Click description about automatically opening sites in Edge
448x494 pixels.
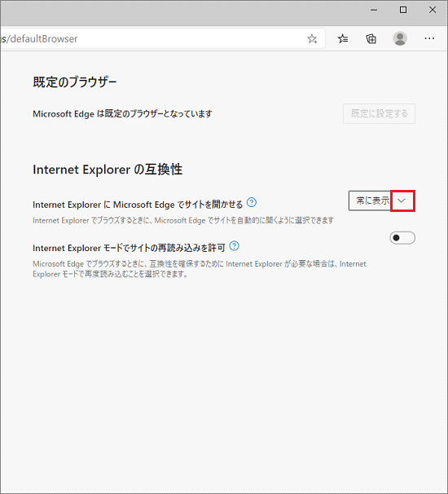183,220
